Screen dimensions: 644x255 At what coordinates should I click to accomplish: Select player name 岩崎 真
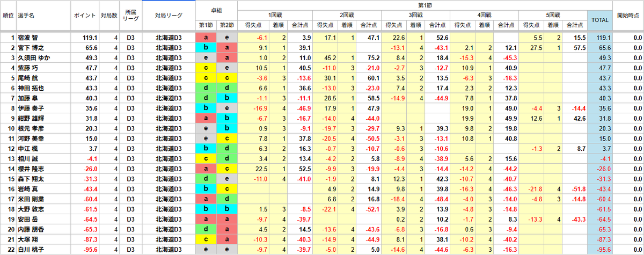28,189
